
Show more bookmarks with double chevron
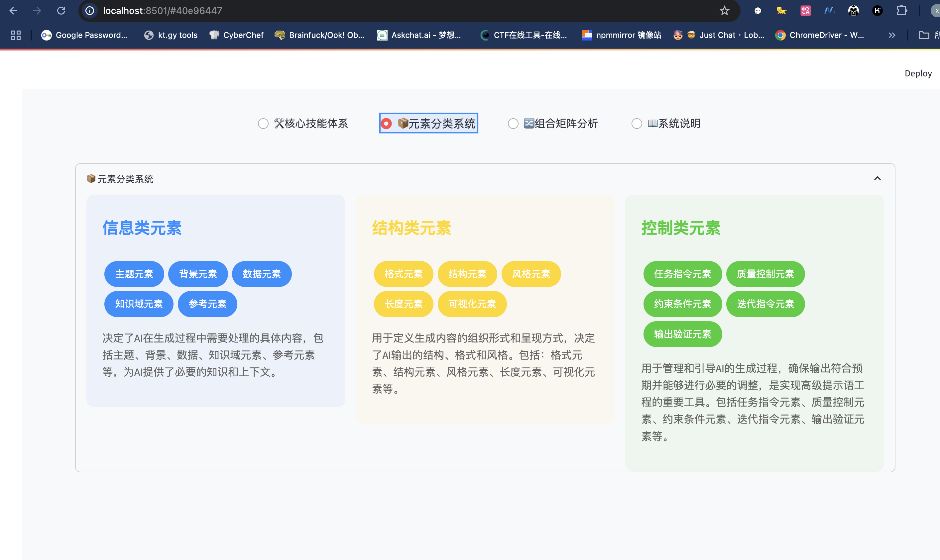892,35
